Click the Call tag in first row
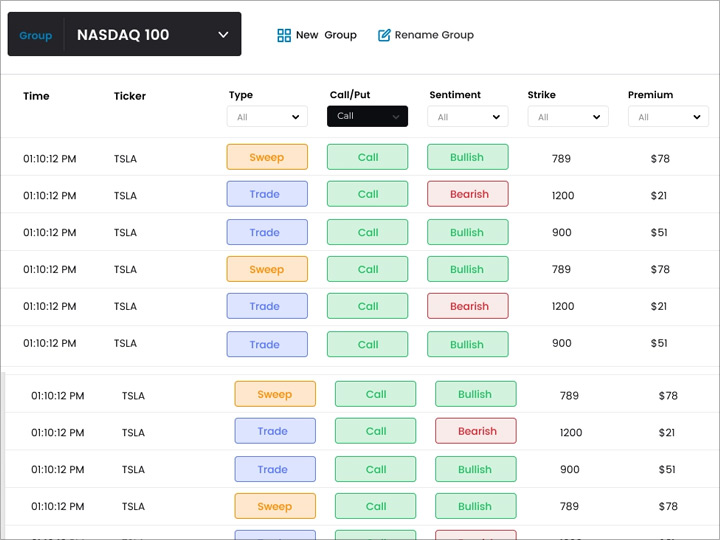720x540 pixels. (367, 157)
